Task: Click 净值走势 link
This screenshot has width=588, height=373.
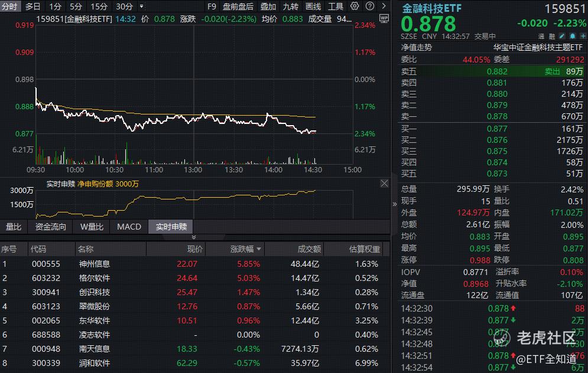Action: [x=416, y=48]
